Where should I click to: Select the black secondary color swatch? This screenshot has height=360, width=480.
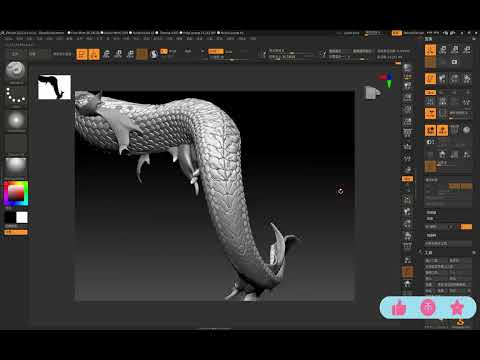click(10, 217)
